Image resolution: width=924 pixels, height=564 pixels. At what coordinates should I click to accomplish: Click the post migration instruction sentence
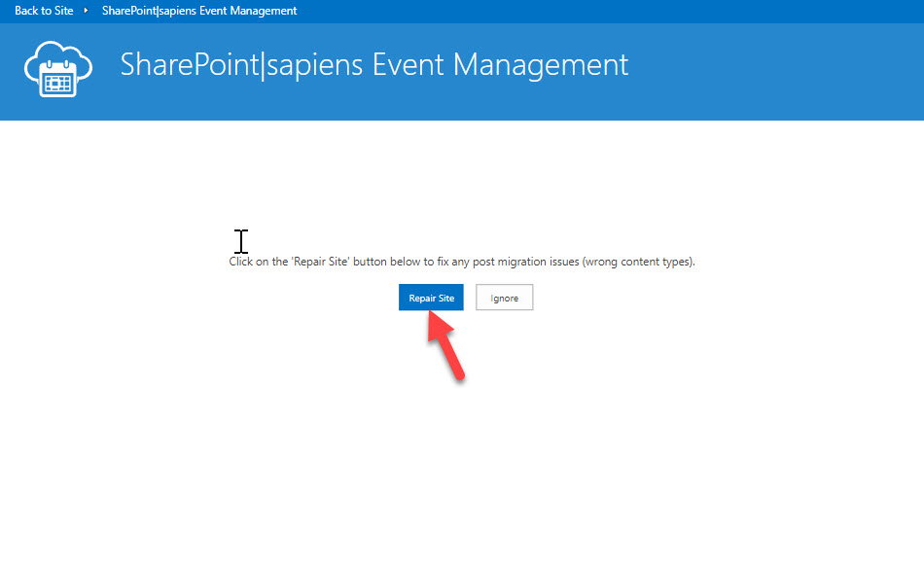click(x=462, y=262)
